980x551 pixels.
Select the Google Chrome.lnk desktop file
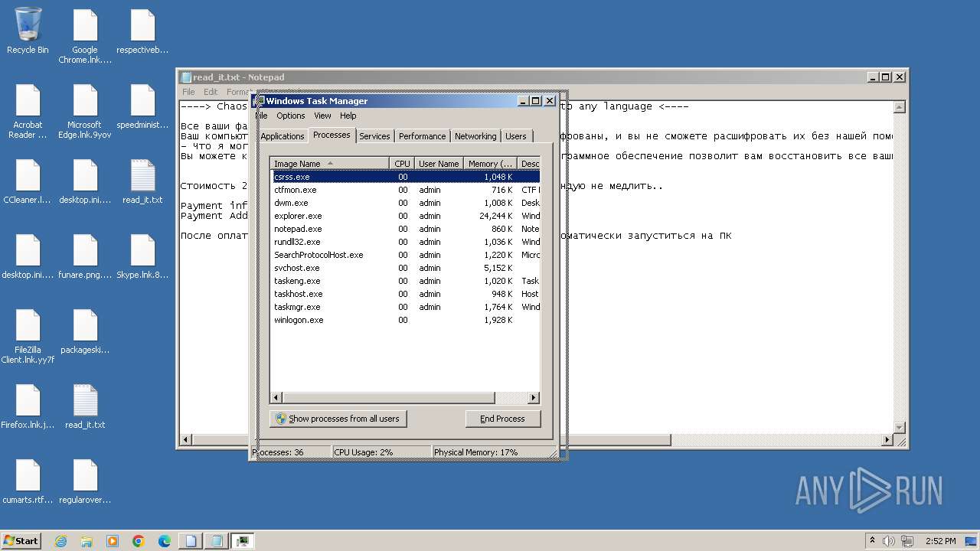point(85,36)
